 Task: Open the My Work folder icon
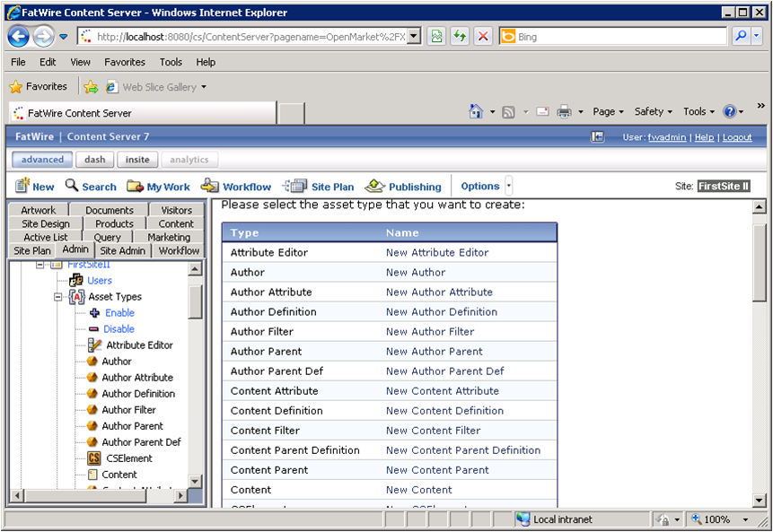pyautogui.click(x=135, y=186)
